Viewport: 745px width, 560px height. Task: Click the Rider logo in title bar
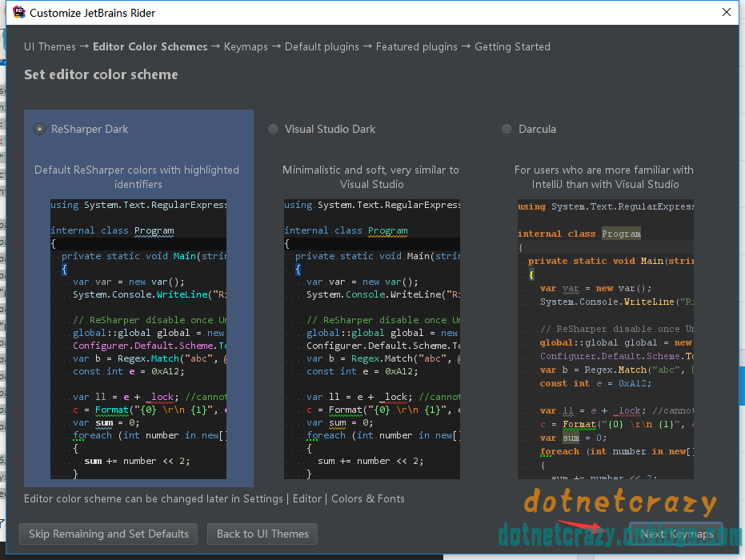19,12
